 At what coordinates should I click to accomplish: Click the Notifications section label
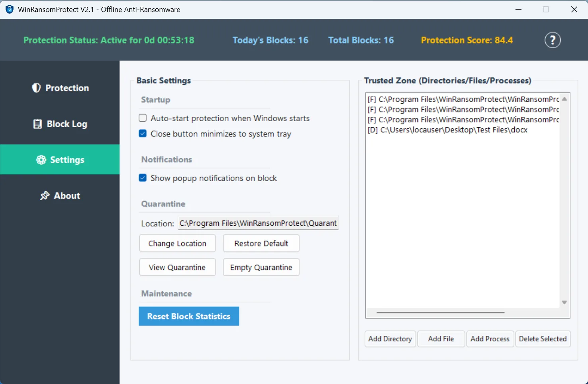click(167, 160)
